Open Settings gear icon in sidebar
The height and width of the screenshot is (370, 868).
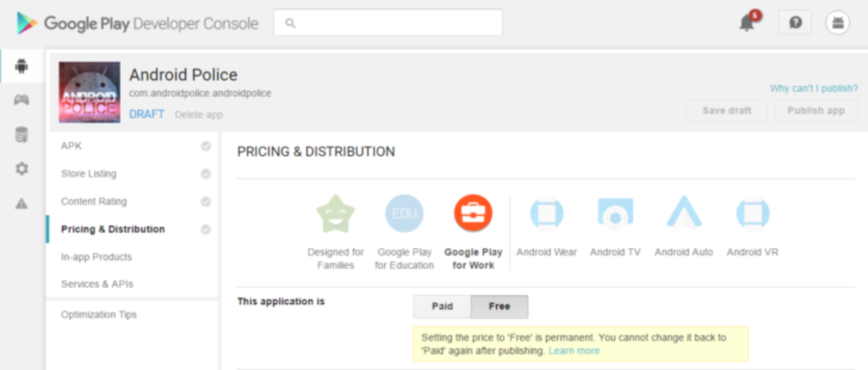coord(22,169)
